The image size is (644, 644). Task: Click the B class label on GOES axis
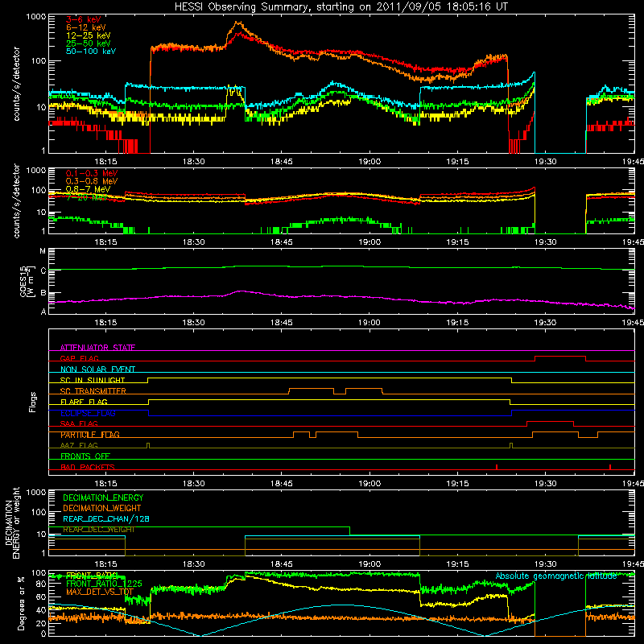43,293
